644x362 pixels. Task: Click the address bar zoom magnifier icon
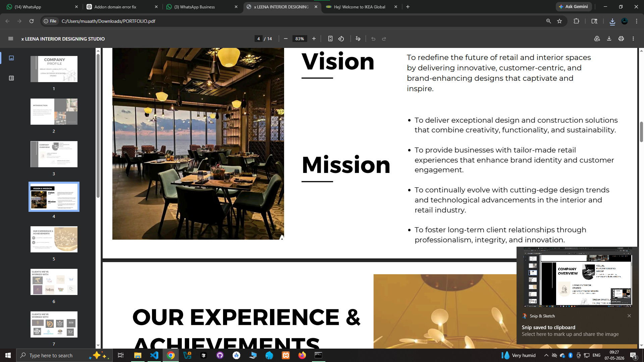pos(549,21)
